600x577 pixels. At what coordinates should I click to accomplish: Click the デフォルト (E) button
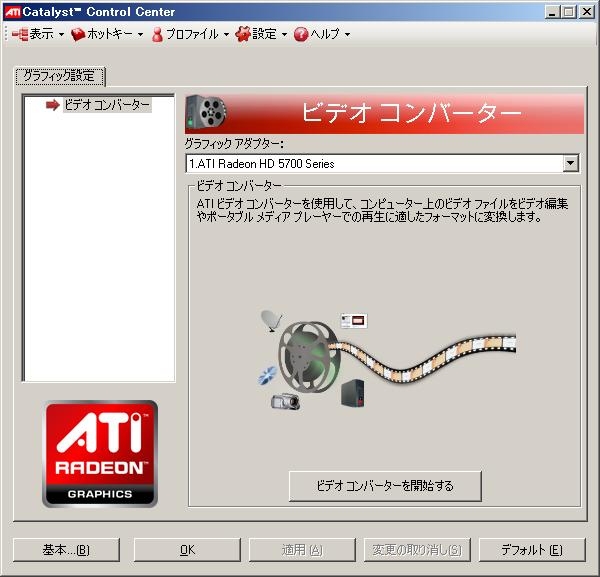(x=532, y=550)
